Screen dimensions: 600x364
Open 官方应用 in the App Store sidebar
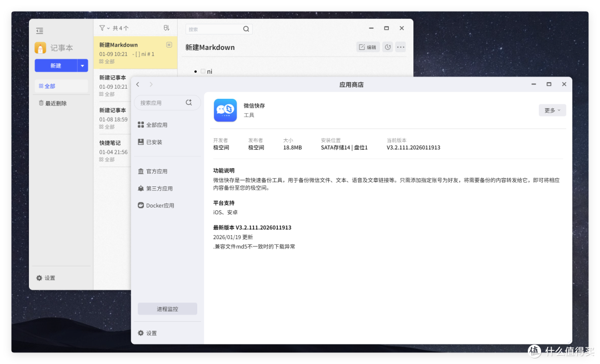coord(152,171)
